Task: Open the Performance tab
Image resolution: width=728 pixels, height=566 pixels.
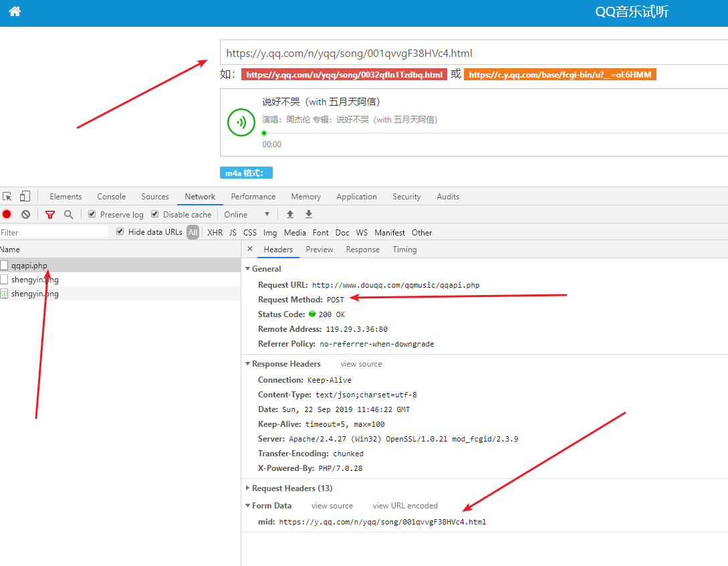Action: coord(253,197)
